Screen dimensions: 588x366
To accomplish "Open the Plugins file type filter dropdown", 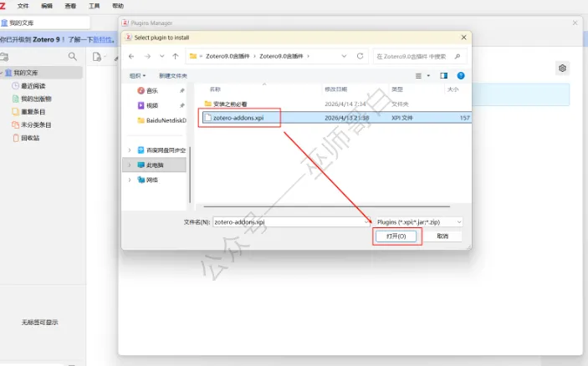I will click(x=419, y=221).
